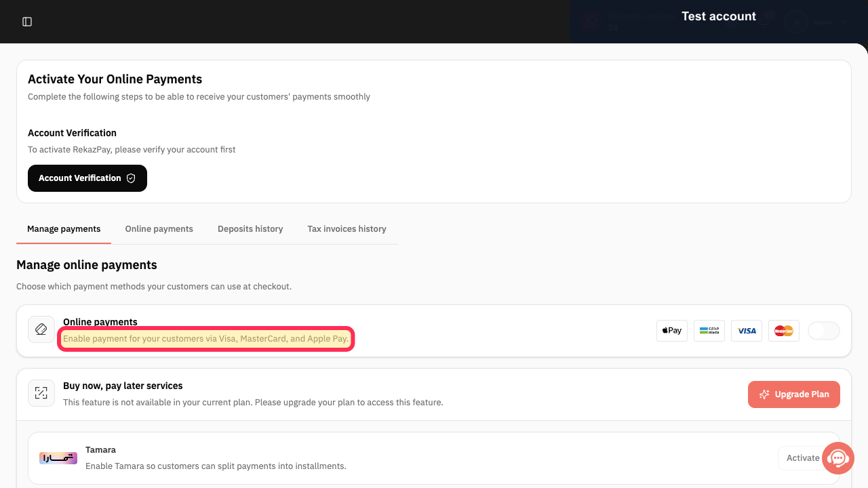The width and height of the screenshot is (868, 488).
Task: Switch to the Manage payments tab
Action: [64, 229]
